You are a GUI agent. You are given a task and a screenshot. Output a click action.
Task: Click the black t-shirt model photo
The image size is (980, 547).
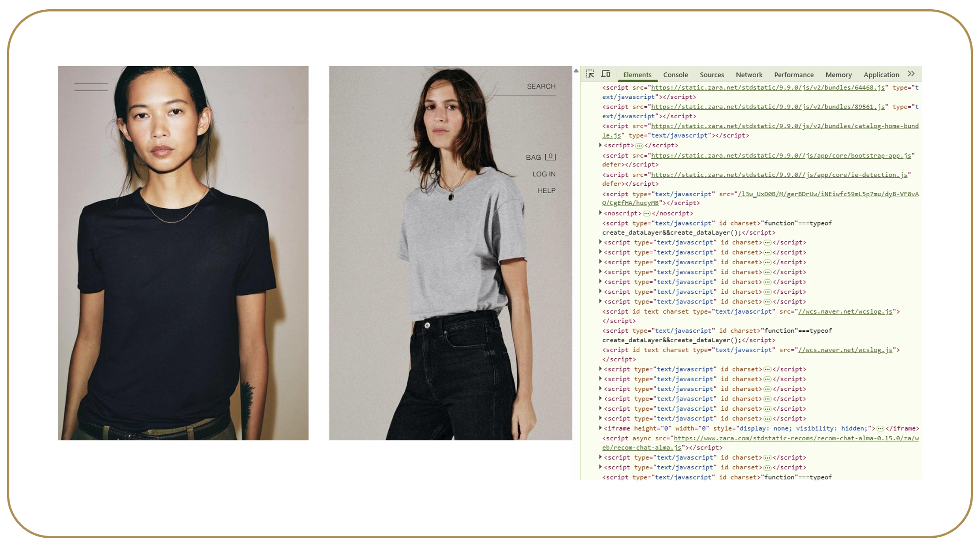click(183, 253)
